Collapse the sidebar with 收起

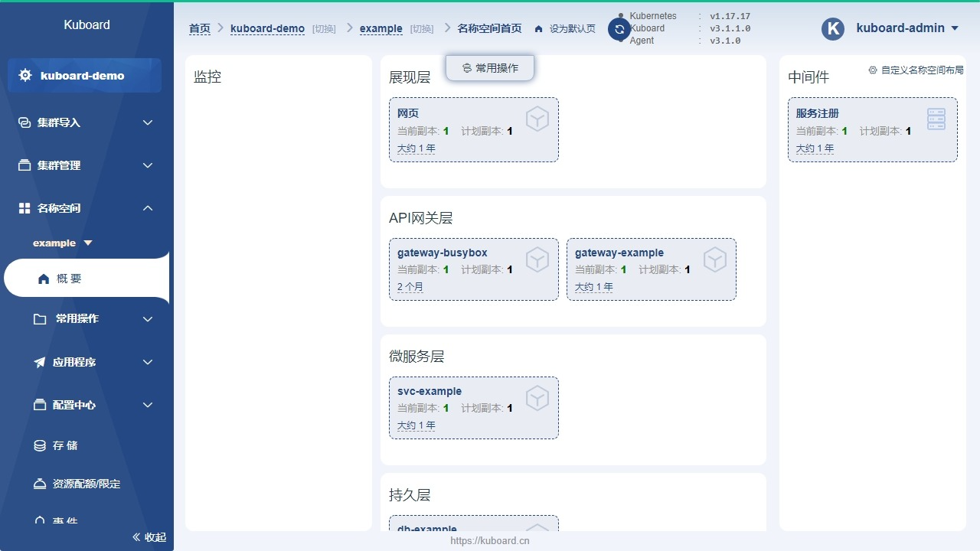pyautogui.click(x=149, y=537)
